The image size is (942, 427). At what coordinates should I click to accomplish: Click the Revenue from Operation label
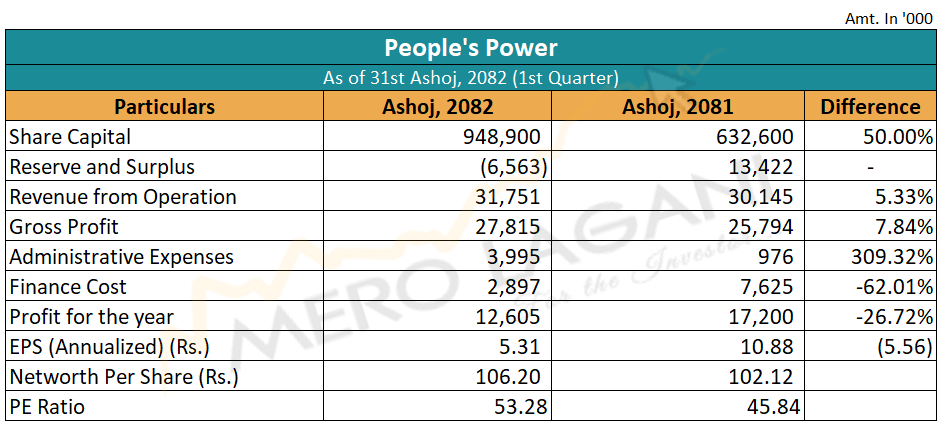pos(122,196)
